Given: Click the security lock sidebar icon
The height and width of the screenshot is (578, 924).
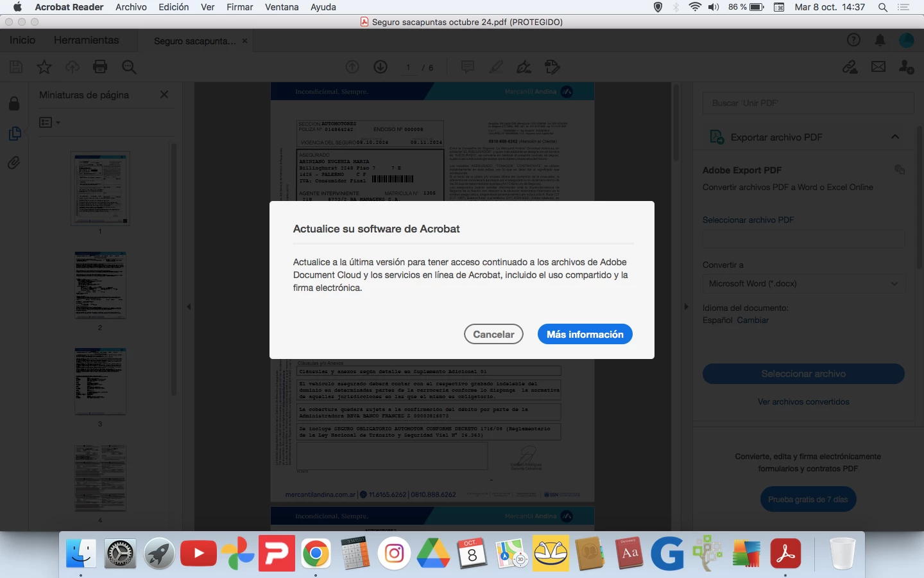Looking at the screenshot, I should pyautogui.click(x=14, y=103).
